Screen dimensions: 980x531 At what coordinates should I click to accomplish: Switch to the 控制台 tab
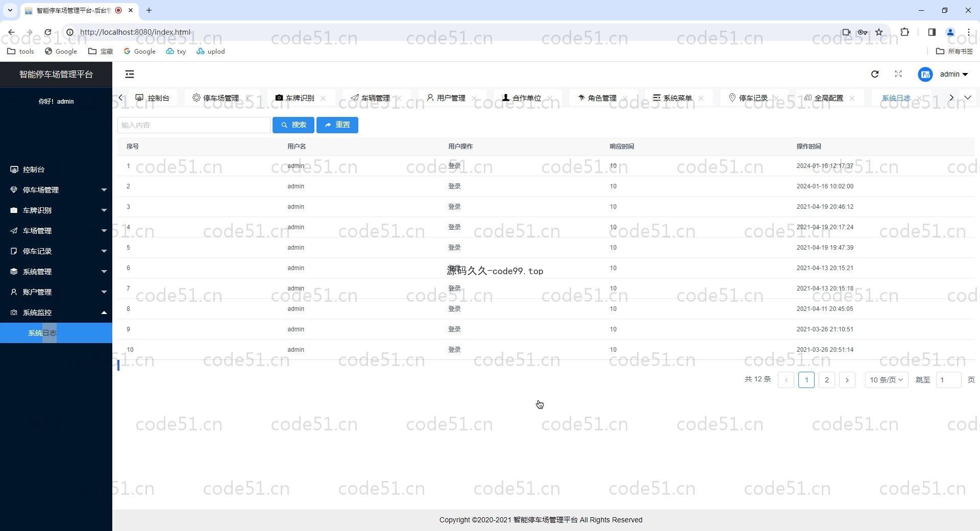(153, 98)
